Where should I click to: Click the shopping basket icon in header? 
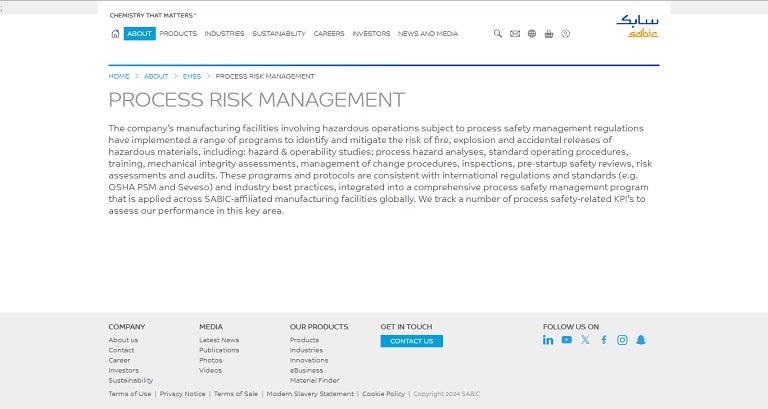click(x=549, y=33)
